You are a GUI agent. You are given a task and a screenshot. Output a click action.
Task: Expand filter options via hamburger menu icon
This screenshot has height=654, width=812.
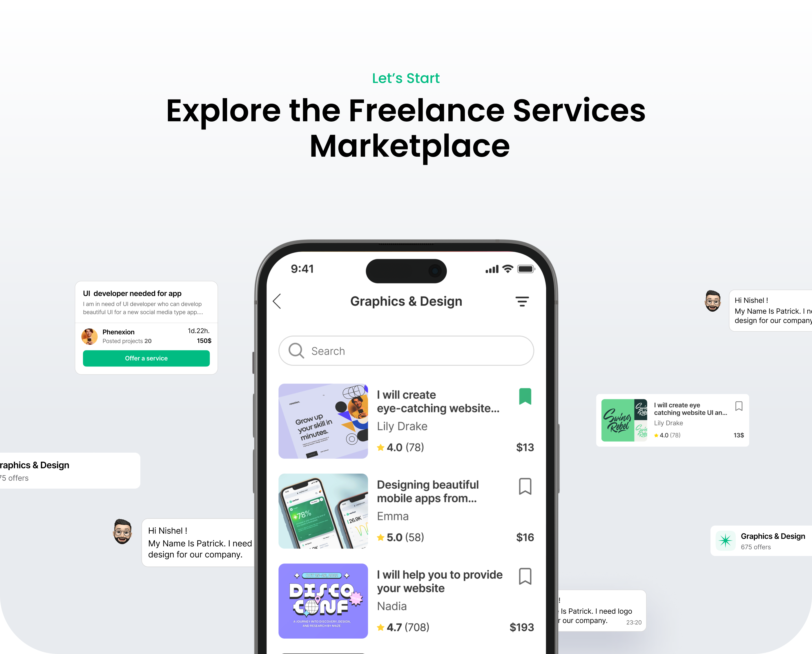(x=523, y=301)
